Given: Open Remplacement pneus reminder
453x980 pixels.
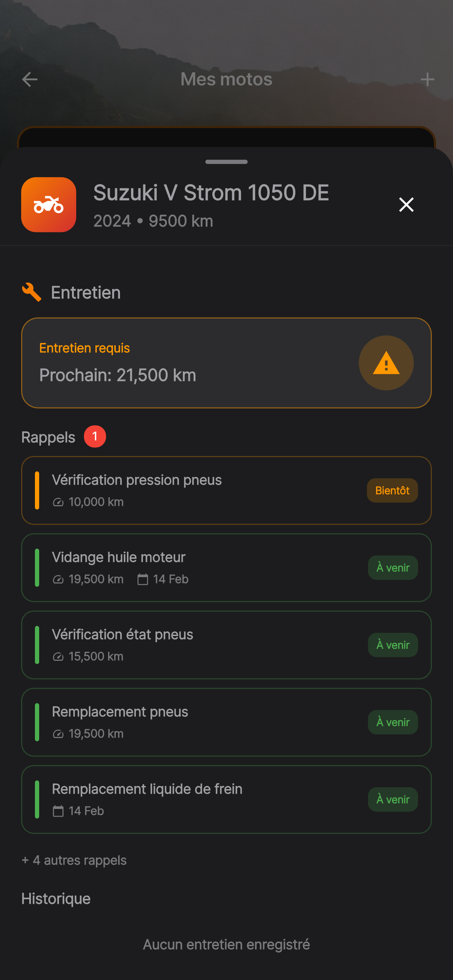Looking at the screenshot, I should click(226, 722).
